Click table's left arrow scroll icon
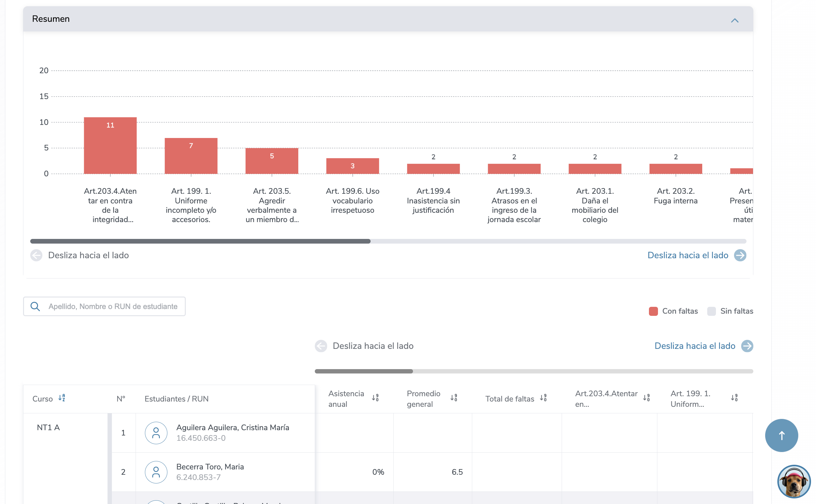The width and height of the screenshot is (816, 504). [x=321, y=346]
